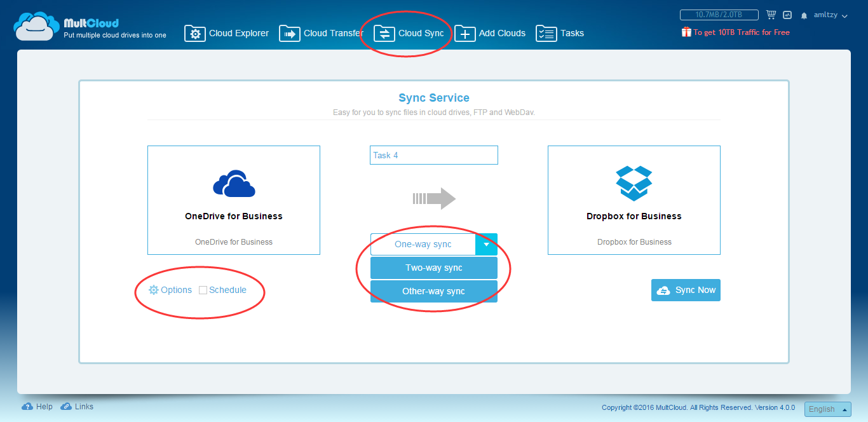This screenshot has height=422, width=868.
Task: Select the Other-way sync option
Action: pyautogui.click(x=434, y=291)
